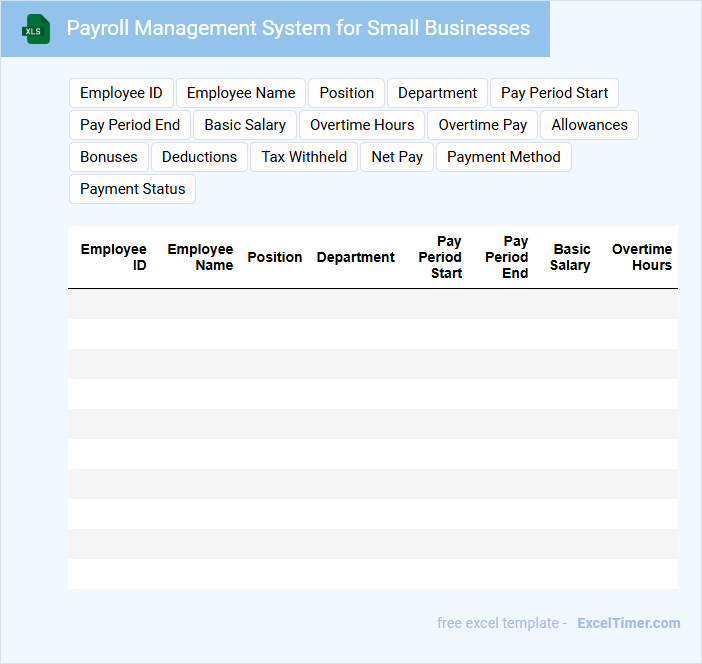Image resolution: width=702 pixels, height=664 pixels.
Task: Click the Overtime Hours tag
Action: click(x=362, y=125)
